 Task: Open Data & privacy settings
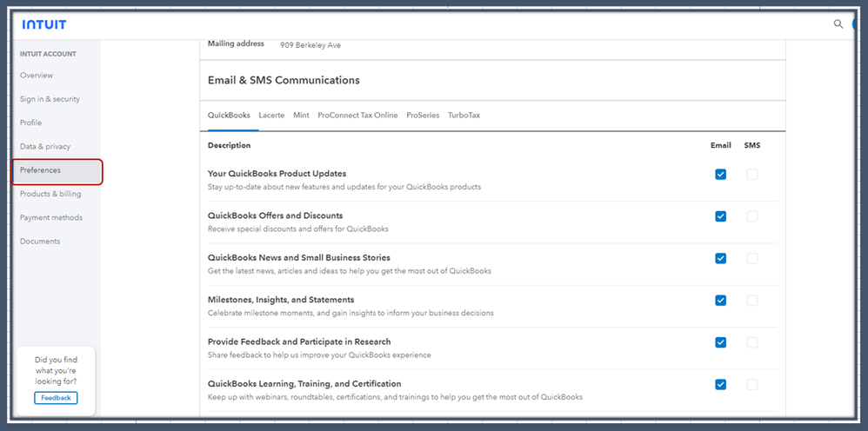pyautogui.click(x=45, y=147)
